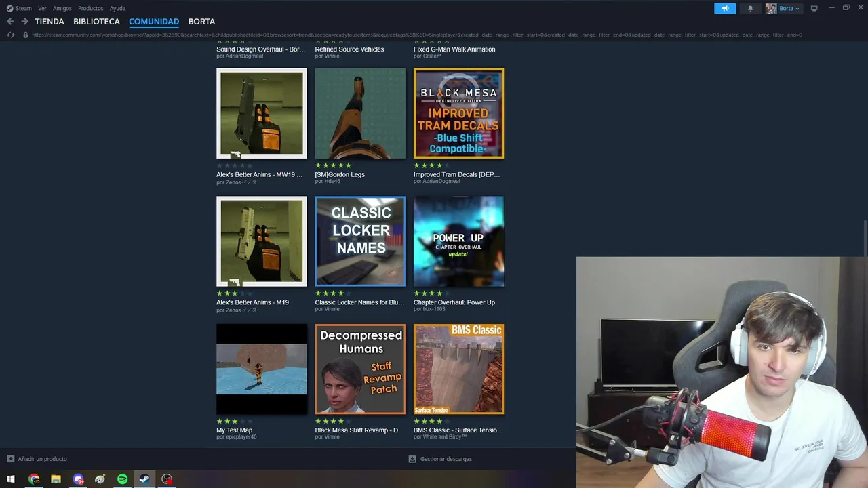
Task: Click the Borta profile avatar
Action: click(x=771, y=8)
